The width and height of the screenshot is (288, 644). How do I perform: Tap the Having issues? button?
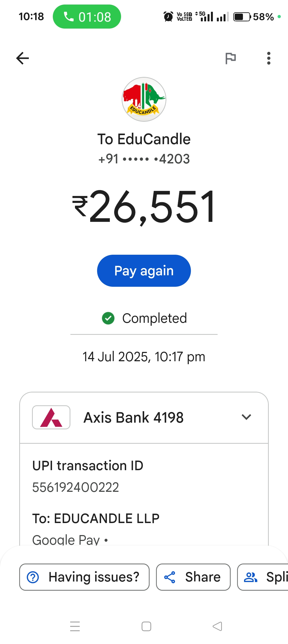point(84,577)
